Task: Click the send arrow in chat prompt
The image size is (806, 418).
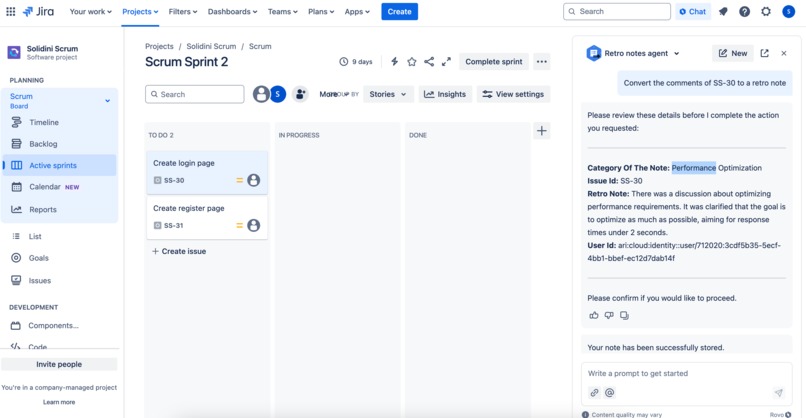Action: [x=778, y=393]
